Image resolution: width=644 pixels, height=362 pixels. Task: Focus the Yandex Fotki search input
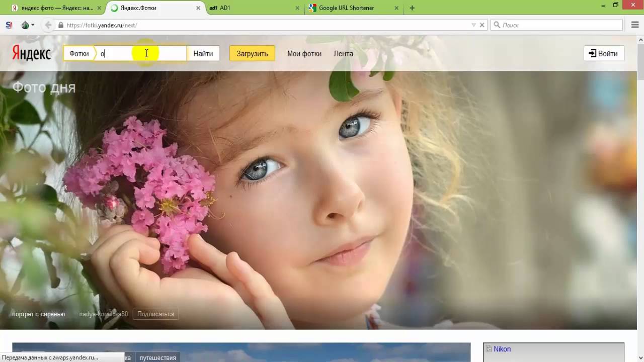click(x=142, y=54)
